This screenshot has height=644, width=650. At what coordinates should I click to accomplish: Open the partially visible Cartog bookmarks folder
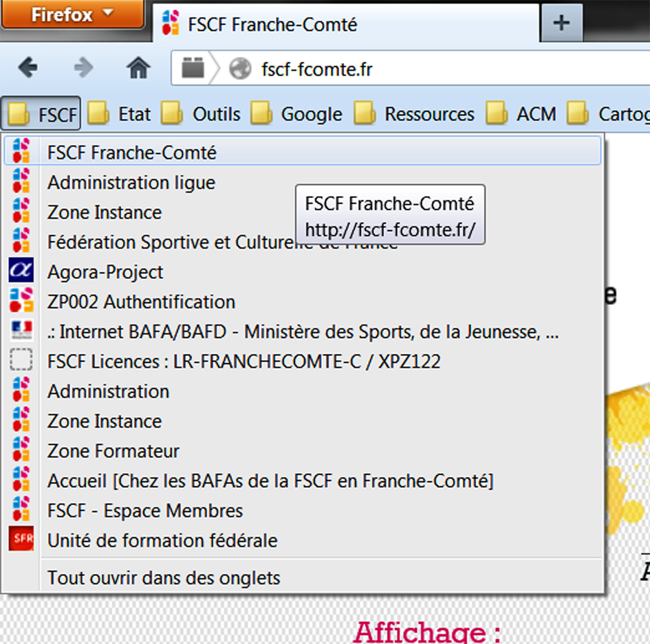click(x=609, y=113)
